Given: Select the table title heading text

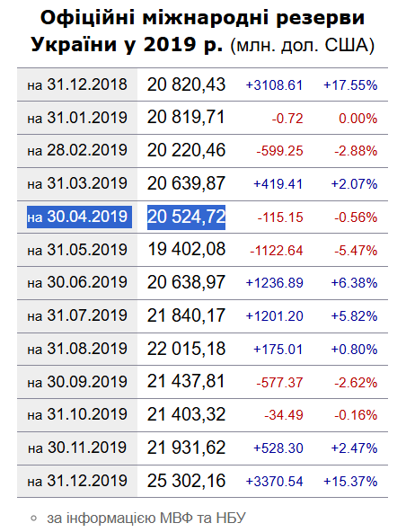Looking at the screenshot, I should [202, 31].
